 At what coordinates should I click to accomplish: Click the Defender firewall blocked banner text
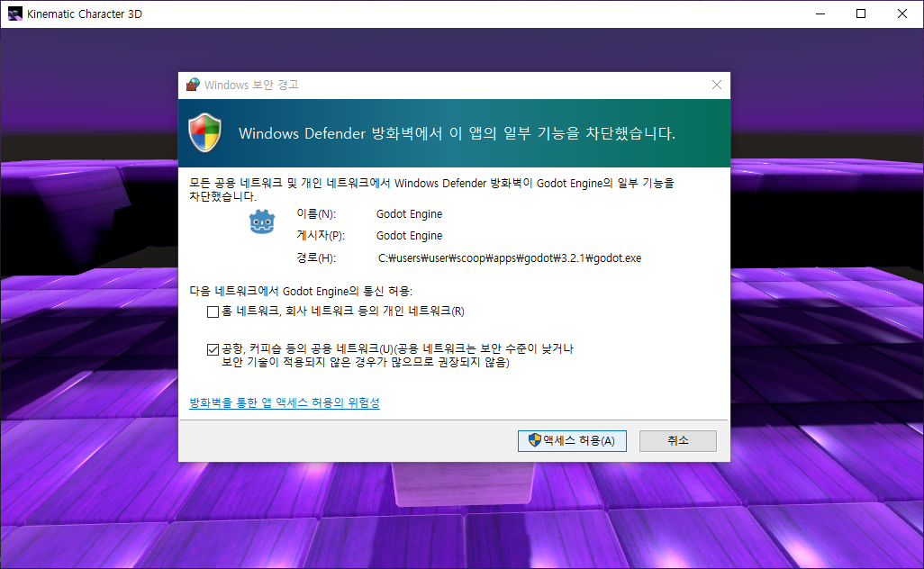[457, 134]
